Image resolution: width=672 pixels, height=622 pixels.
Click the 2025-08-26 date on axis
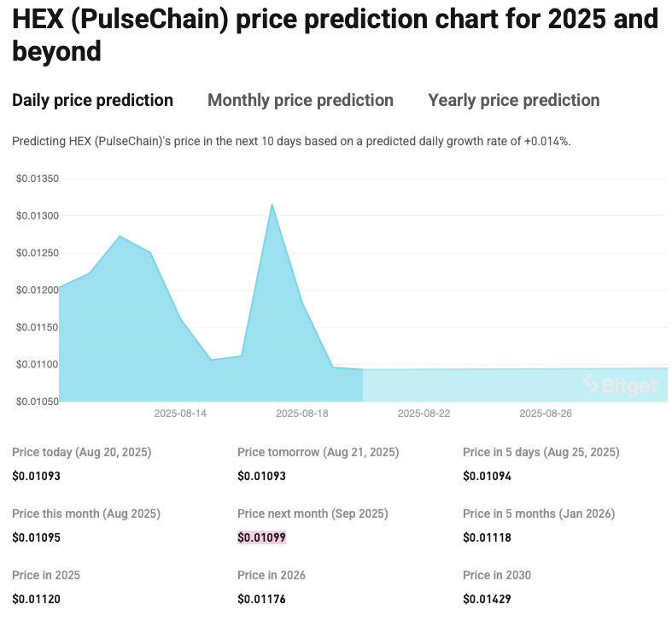pyautogui.click(x=545, y=414)
